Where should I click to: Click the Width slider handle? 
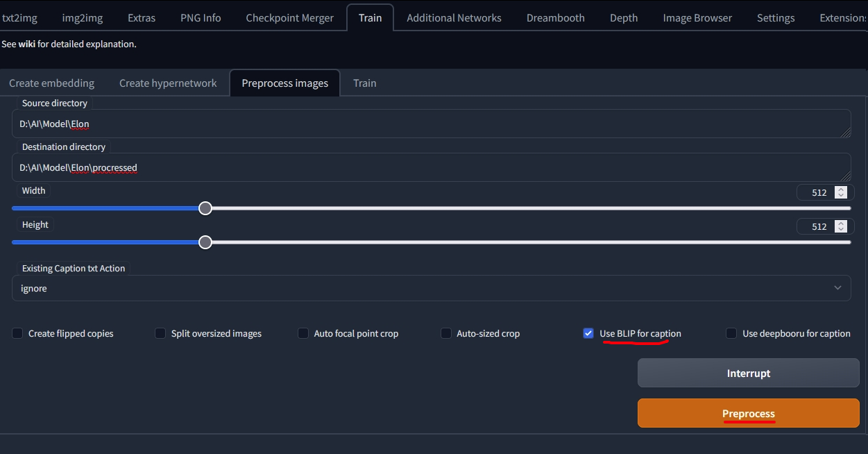coord(205,208)
